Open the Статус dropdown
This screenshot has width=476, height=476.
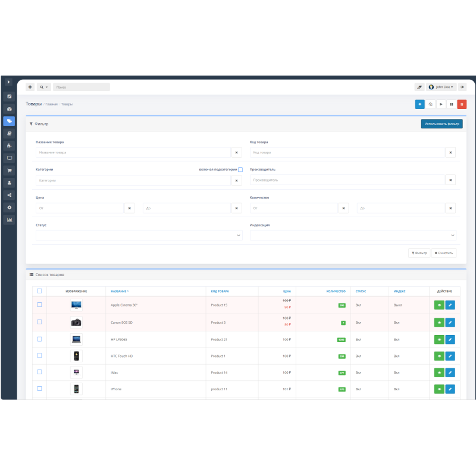[139, 236]
